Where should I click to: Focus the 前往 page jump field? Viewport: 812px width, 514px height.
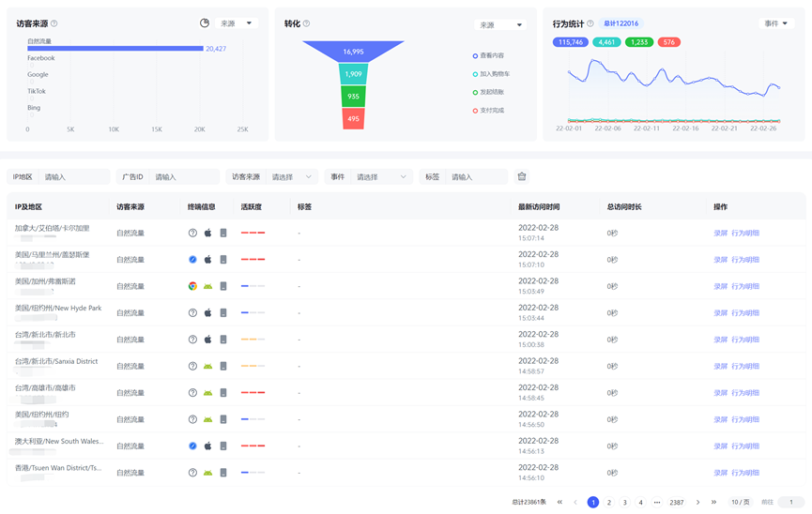click(790, 502)
